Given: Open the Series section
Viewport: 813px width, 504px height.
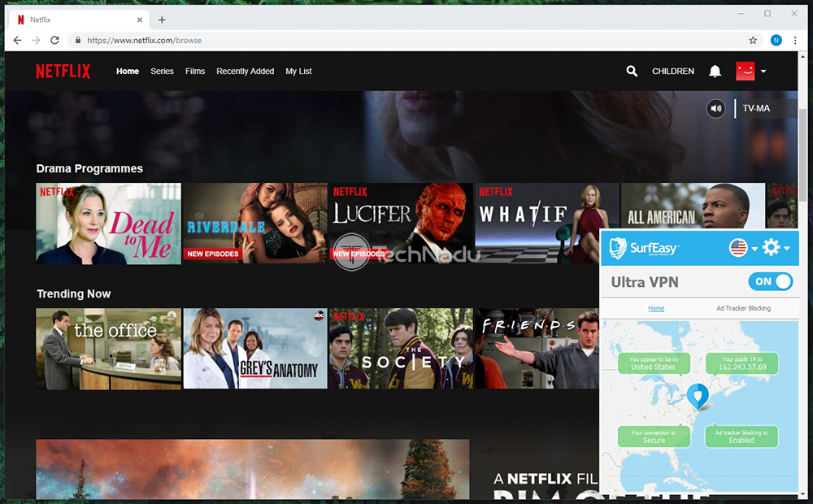Looking at the screenshot, I should pos(163,71).
